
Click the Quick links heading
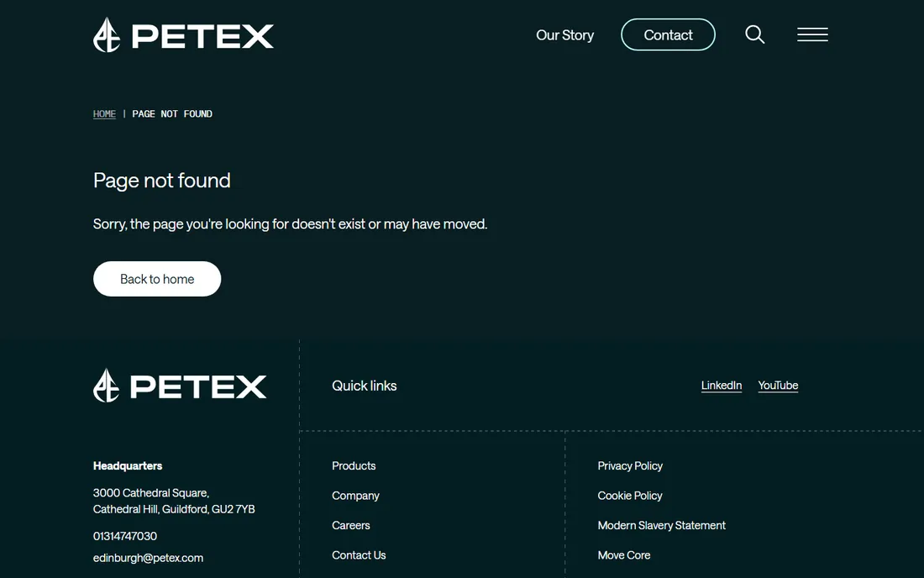[365, 386]
